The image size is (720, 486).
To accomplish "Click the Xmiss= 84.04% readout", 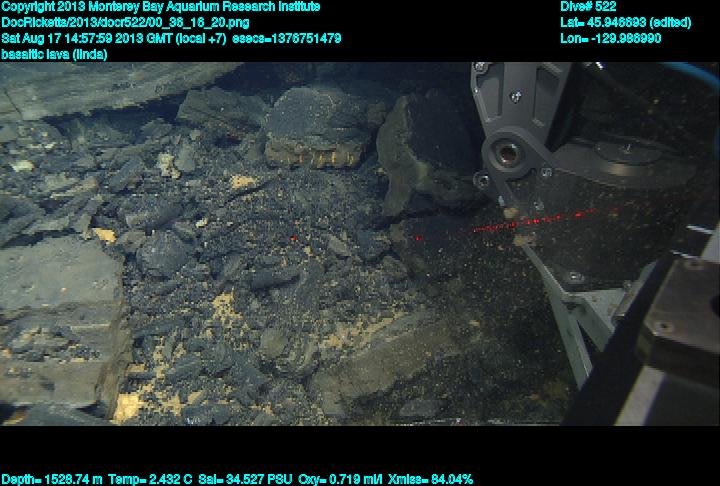I will pos(427,479).
